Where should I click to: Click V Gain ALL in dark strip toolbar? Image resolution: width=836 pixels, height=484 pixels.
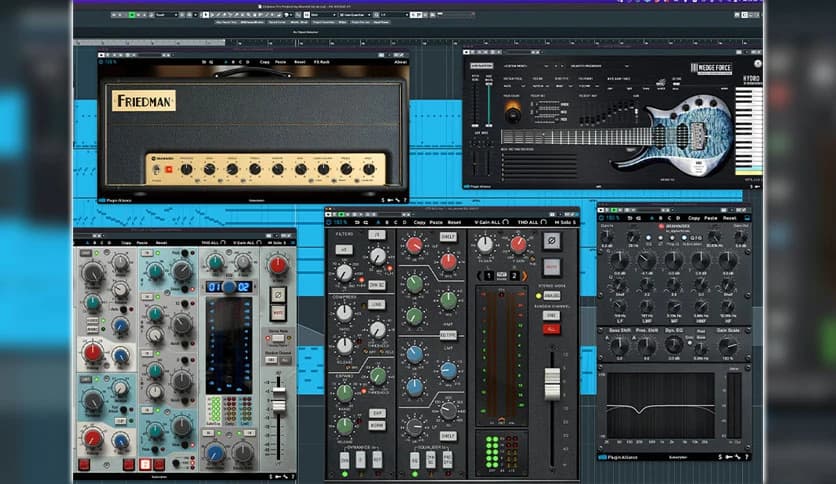[492, 222]
